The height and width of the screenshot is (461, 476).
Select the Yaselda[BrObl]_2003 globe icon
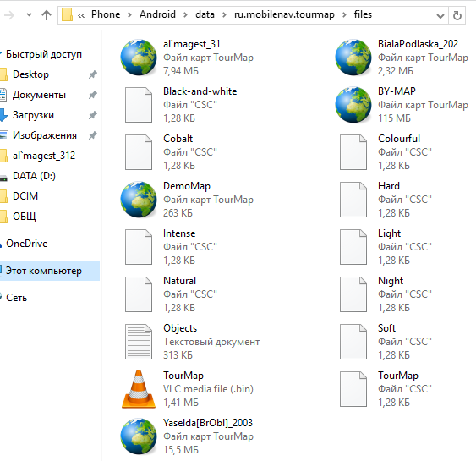click(139, 436)
